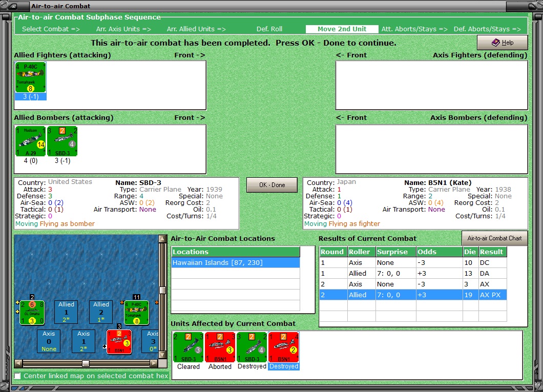Click the mini map vertical scrollbar thumb

[162, 290]
